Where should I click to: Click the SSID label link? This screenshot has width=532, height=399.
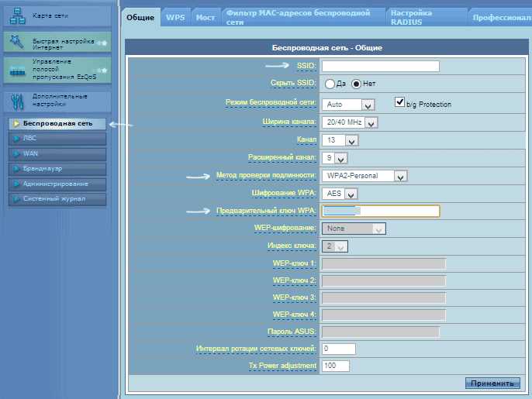click(306, 66)
